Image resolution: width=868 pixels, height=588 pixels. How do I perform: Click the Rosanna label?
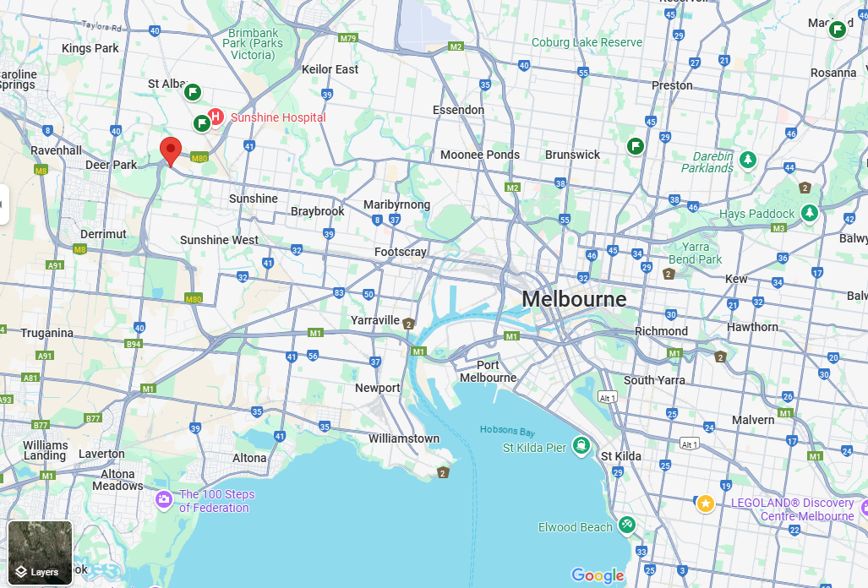tap(833, 73)
